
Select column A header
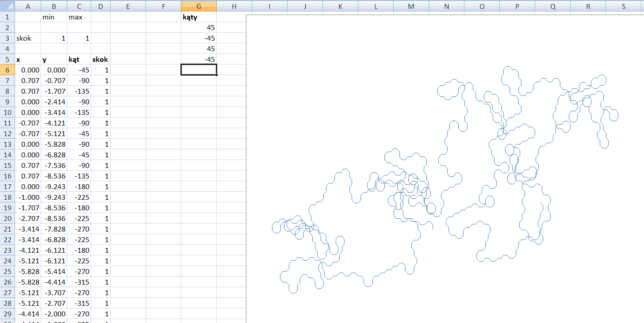pos(28,6)
